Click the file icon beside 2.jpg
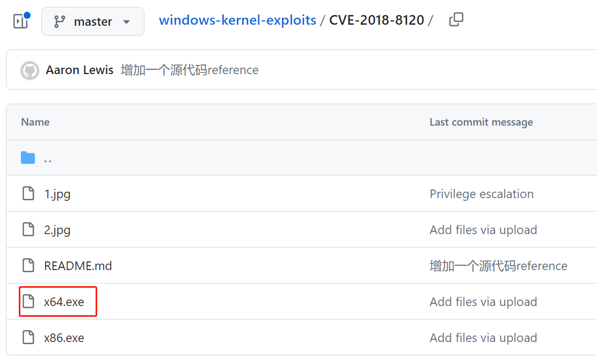This screenshot has width=597, height=364. (x=28, y=230)
